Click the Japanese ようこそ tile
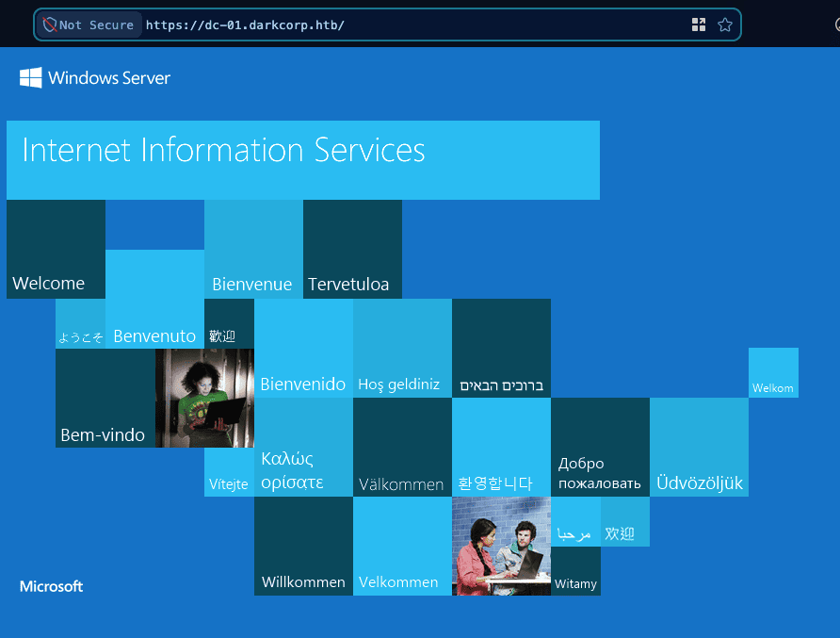This screenshot has height=638, width=840. 80,324
